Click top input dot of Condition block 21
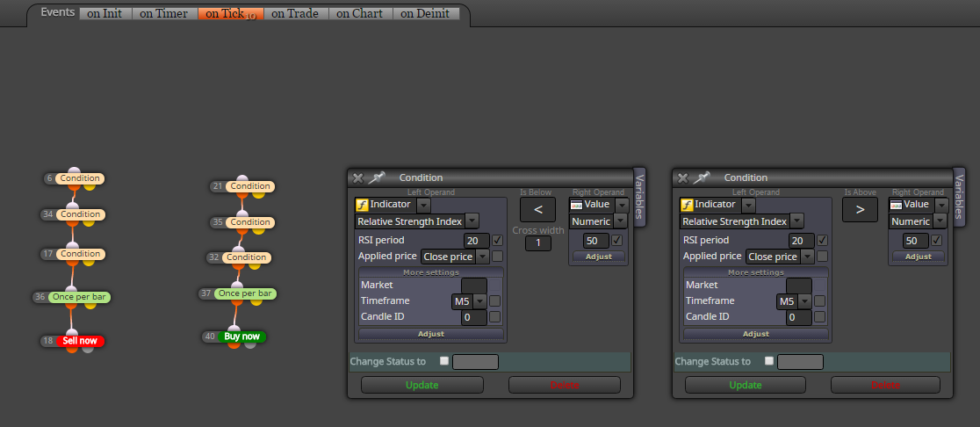The width and height of the screenshot is (980, 427). tap(242, 179)
